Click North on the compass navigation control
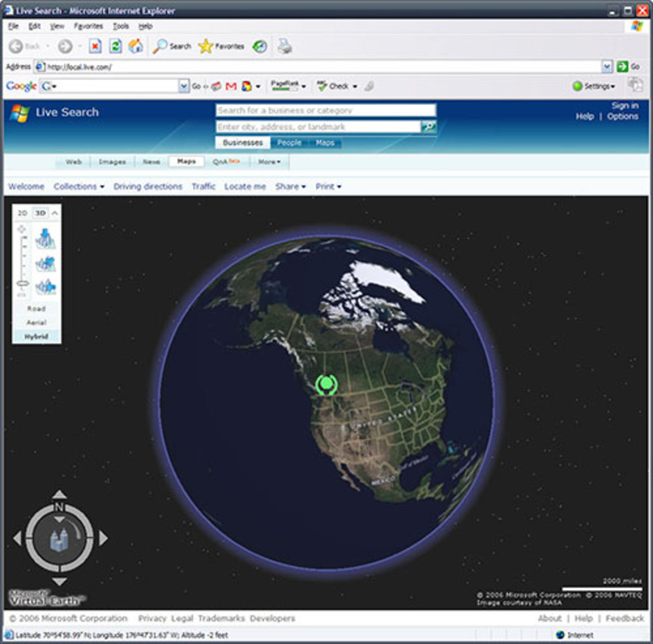Image resolution: width=653 pixels, height=644 pixels. pos(60,508)
